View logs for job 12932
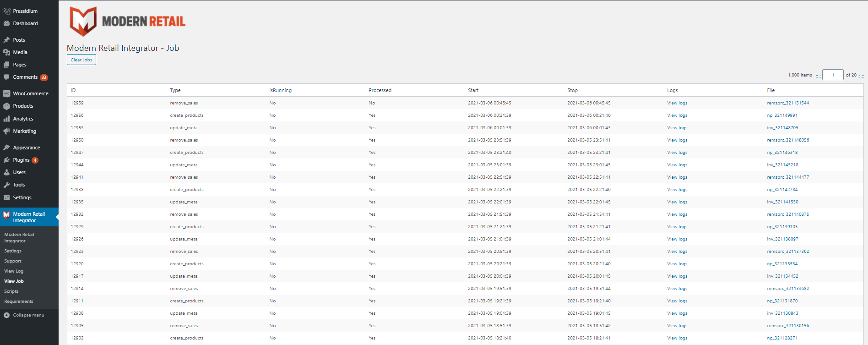 (677, 214)
